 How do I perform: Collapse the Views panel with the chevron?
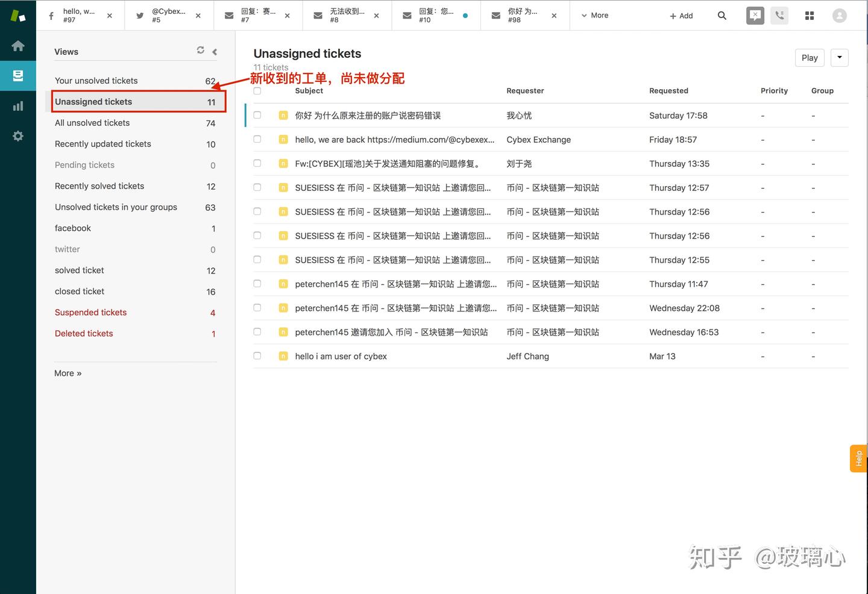pyautogui.click(x=215, y=51)
